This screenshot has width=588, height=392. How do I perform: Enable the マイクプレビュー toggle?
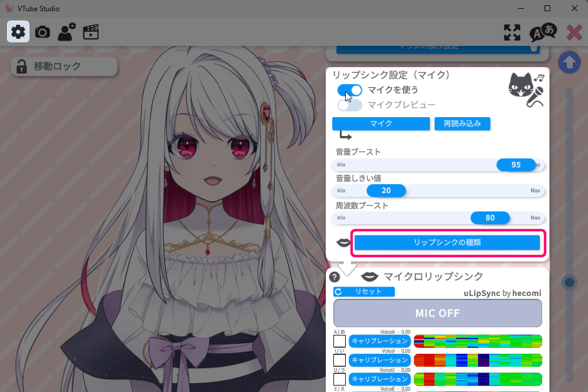tap(350, 105)
